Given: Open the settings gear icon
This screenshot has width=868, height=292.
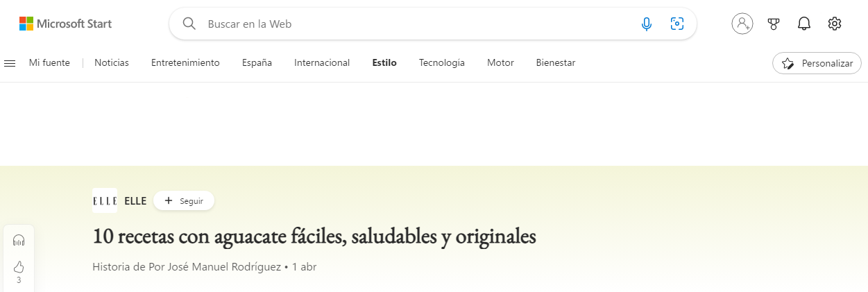Looking at the screenshot, I should 835,24.
